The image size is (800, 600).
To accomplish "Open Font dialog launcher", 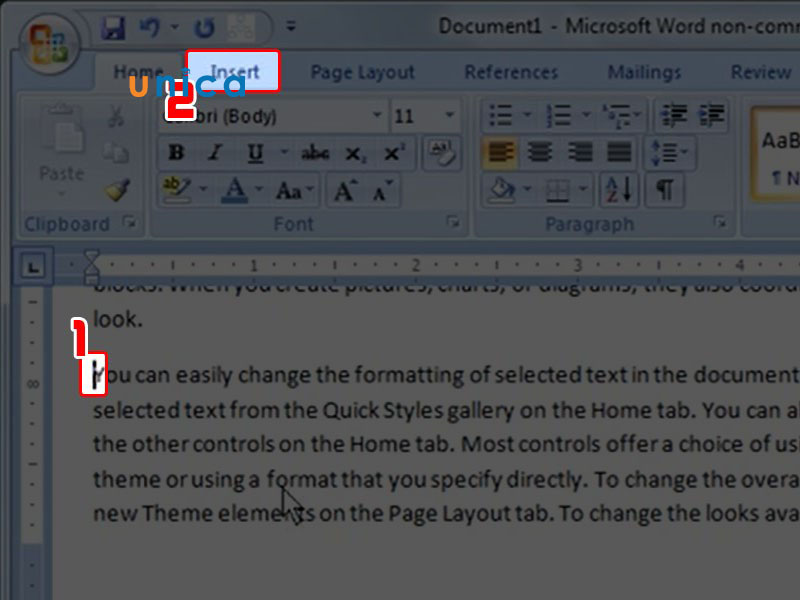I will click(x=452, y=222).
